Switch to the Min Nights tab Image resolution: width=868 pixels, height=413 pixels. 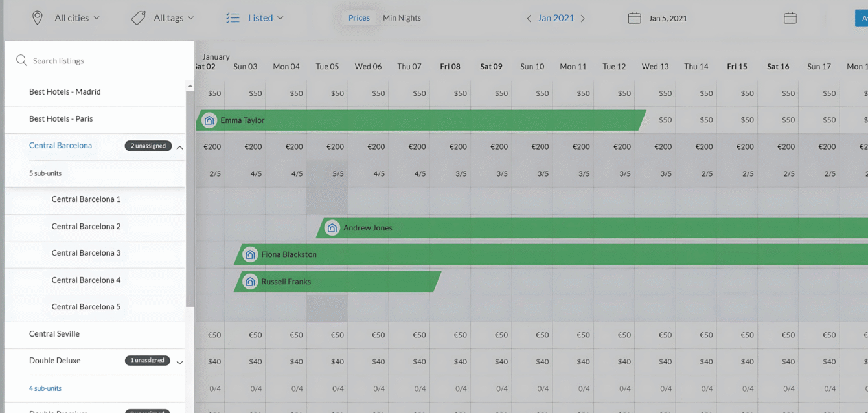[x=402, y=17]
